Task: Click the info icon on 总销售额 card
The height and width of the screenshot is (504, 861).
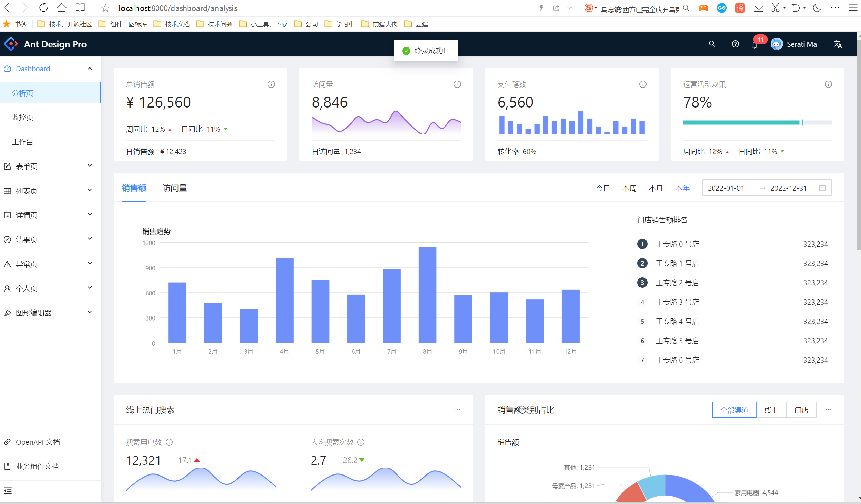Action: pyautogui.click(x=271, y=84)
